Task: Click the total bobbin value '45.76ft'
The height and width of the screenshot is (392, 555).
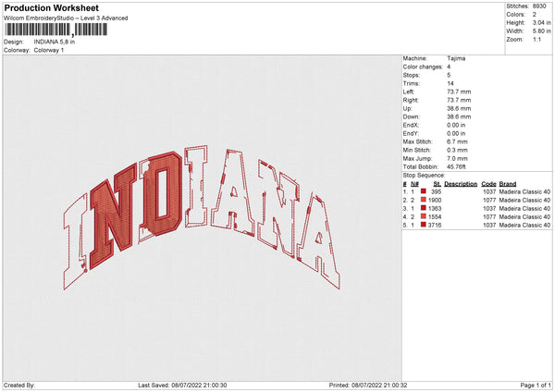Action: (456, 166)
